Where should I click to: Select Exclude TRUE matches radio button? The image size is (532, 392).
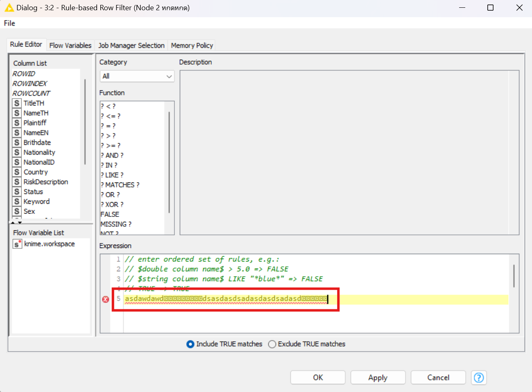click(x=272, y=344)
